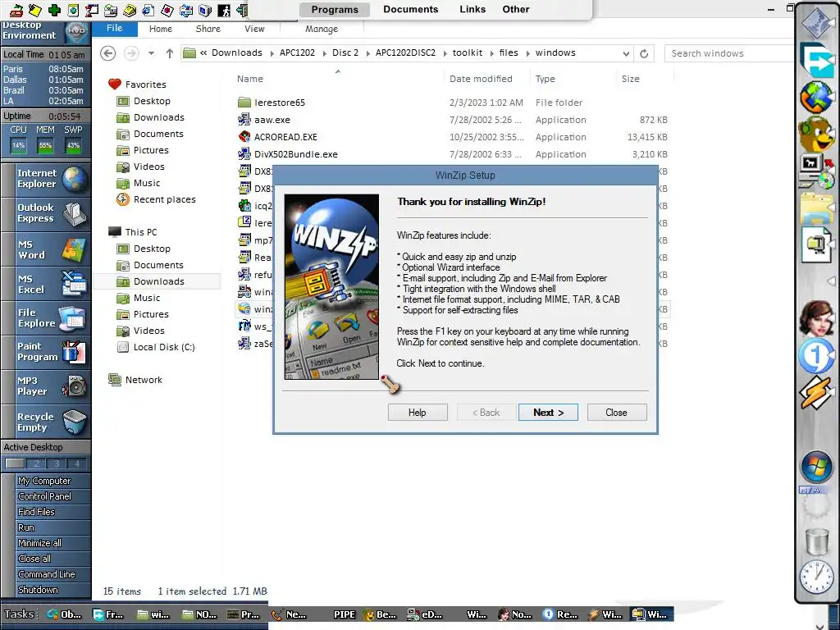Viewport: 840px width, 630px height.
Task: Click the analog clock icon in right dock
Action: (x=816, y=577)
